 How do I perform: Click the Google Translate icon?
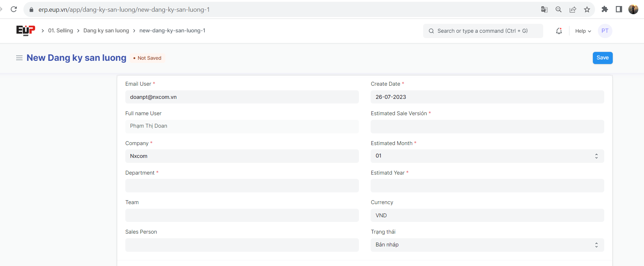click(x=544, y=10)
